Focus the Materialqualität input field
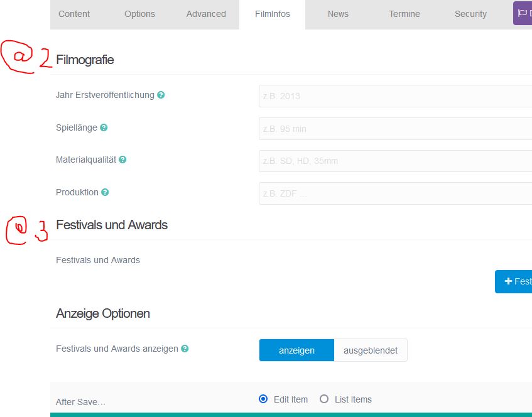This screenshot has height=417, width=532. pyautogui.click(x=395, y=161)
